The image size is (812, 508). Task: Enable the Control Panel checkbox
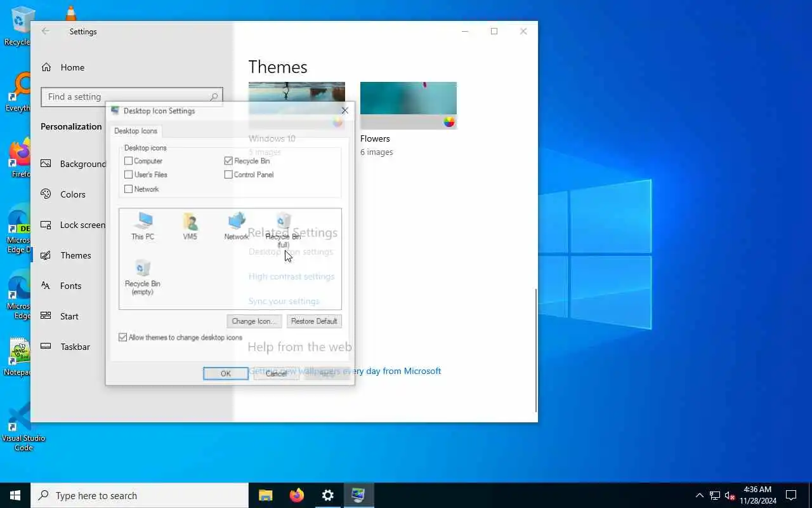pos(228,175)
